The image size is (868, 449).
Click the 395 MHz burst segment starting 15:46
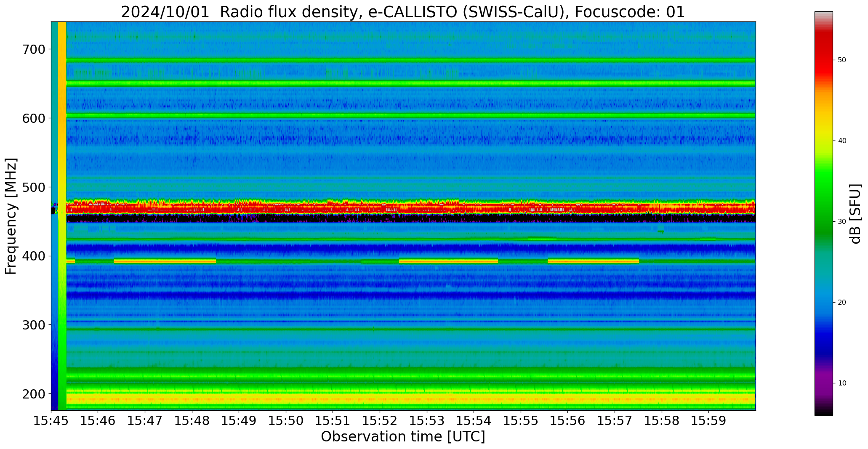pyautogui.click(x=165, y=261)
